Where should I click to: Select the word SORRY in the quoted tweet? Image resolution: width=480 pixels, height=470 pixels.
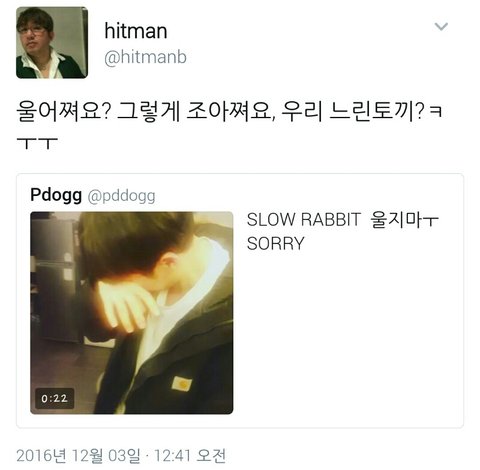click(x=276, y=243)
